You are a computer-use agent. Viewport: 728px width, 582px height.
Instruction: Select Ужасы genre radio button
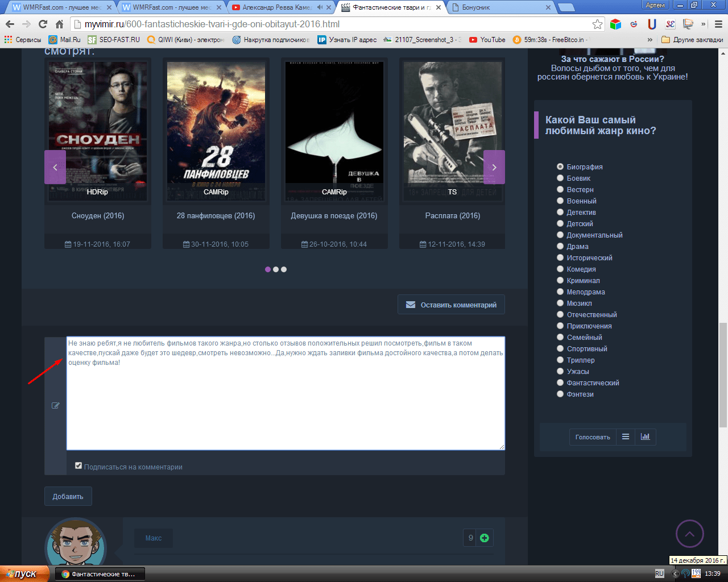(x=560, y=371)
